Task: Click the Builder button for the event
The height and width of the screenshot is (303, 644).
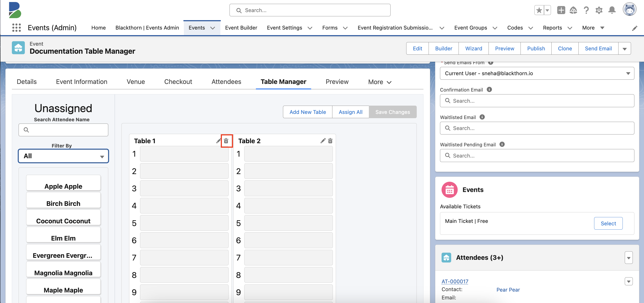Action: [x=444, y=49]
